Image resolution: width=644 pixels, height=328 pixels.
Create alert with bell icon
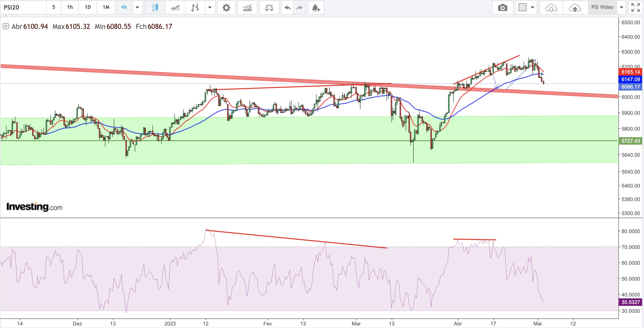coord(316,7)
